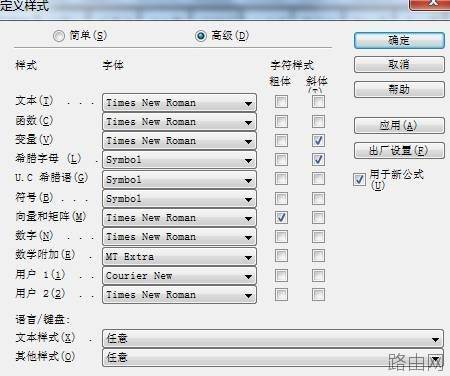This screenshot has height=376, width=450.
Task: Click the 确定 button
Action: tap(399, 41)
